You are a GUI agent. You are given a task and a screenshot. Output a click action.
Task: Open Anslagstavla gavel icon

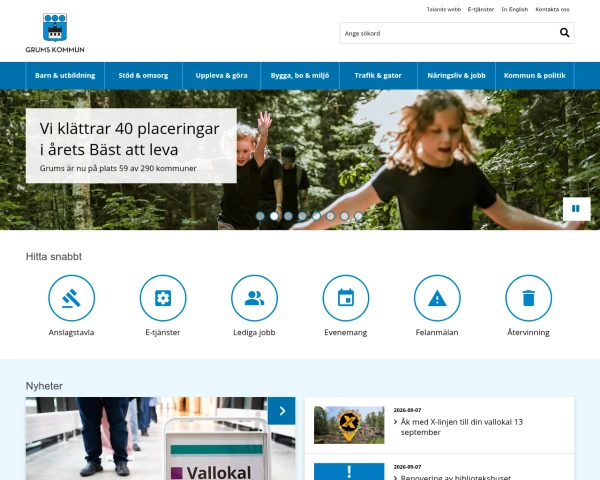point(72,298)
